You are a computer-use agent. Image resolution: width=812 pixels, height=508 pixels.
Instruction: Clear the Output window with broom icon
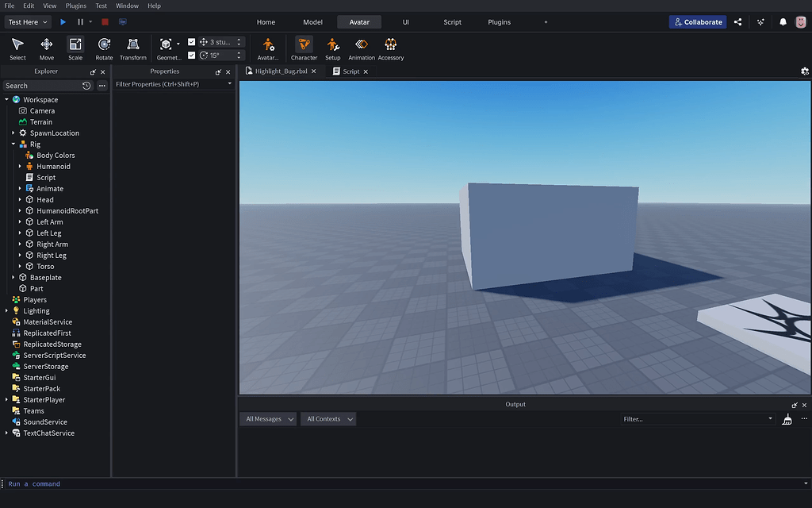click(787, 418)
